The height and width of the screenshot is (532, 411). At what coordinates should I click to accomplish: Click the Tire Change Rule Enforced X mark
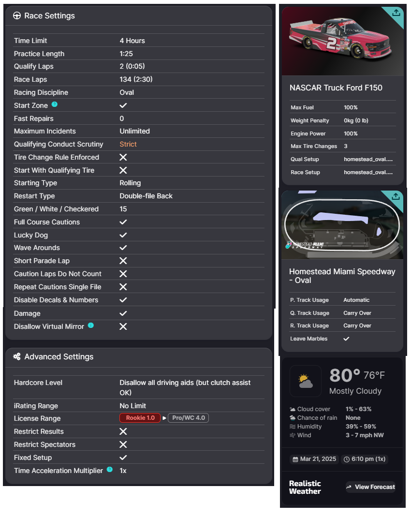pos(123,158)
